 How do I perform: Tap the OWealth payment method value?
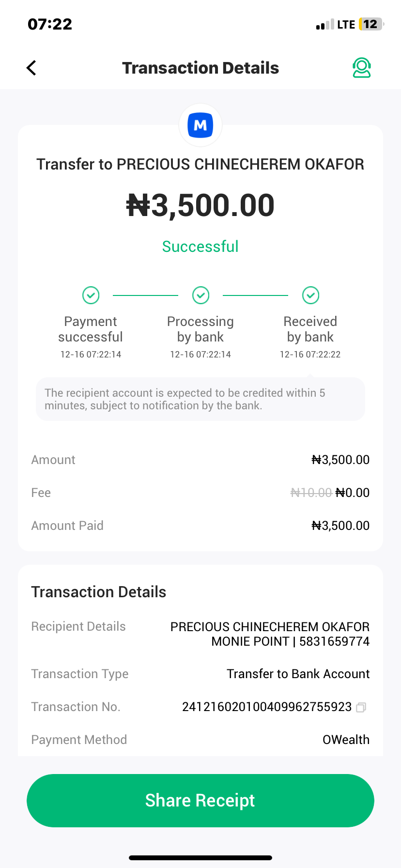point(346,740)
